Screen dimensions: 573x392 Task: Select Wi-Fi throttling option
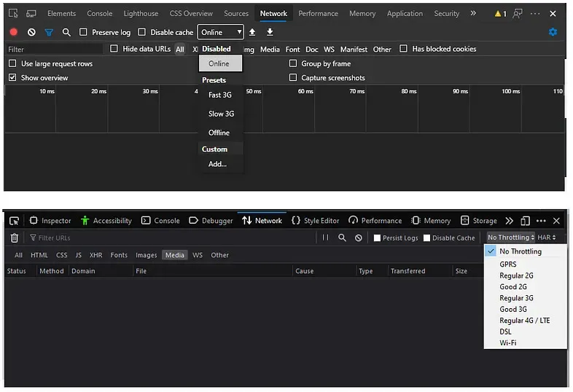(525, 342)
